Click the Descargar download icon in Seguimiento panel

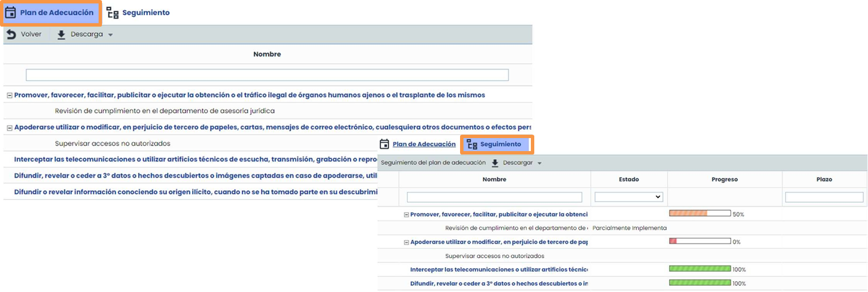[495, 163]
